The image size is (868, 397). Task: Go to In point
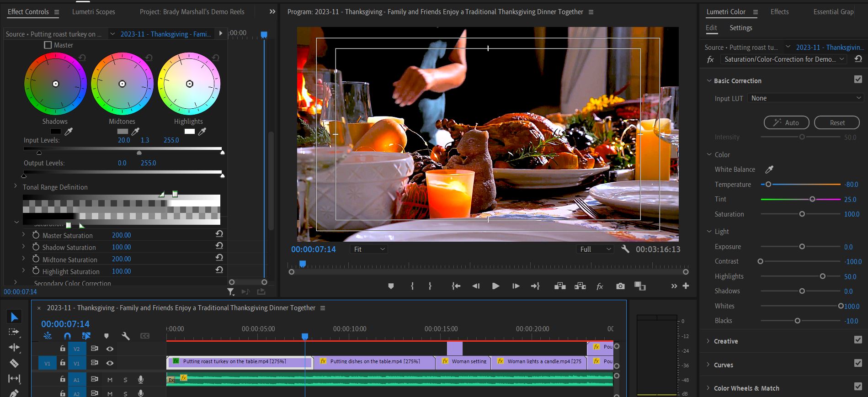click(456, 286)
